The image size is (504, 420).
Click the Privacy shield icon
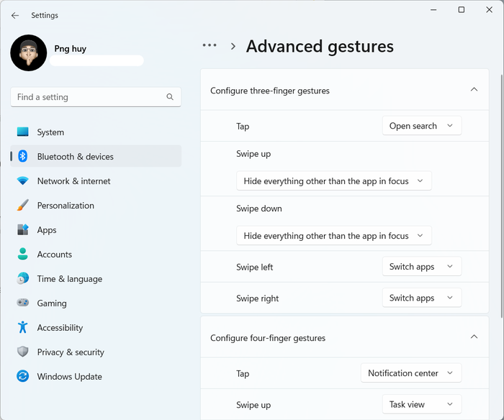pyautogui.click(x=22, y=352)
